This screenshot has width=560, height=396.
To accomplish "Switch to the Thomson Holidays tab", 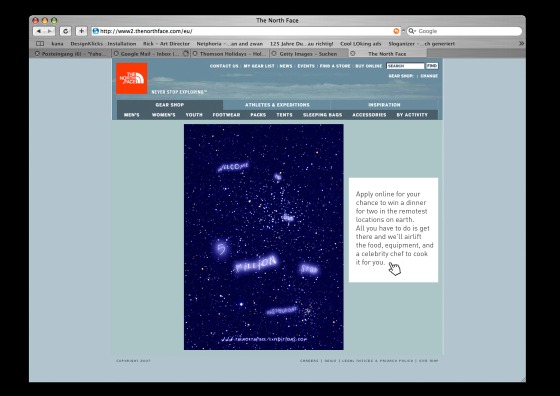I will coord(230,54).
